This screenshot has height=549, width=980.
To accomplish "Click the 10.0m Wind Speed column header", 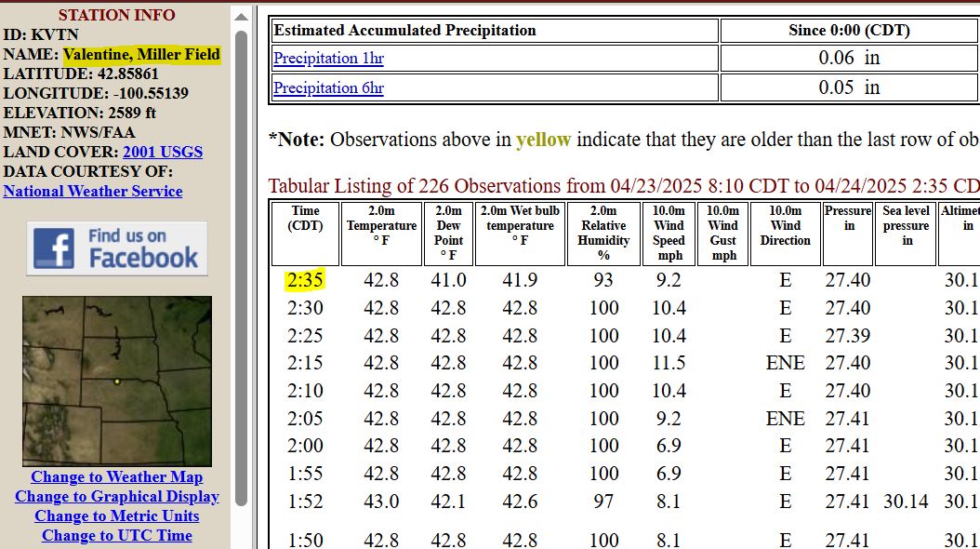I will (669, 234).
